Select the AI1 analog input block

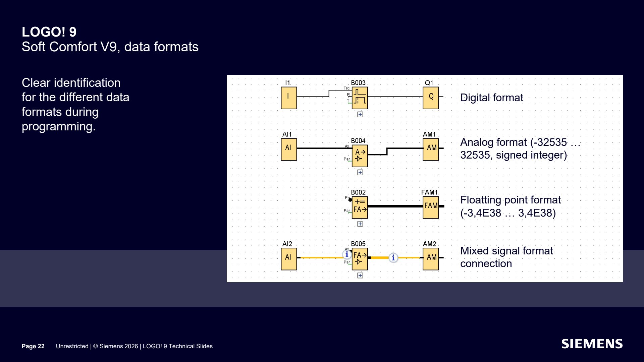click(289, 149)
